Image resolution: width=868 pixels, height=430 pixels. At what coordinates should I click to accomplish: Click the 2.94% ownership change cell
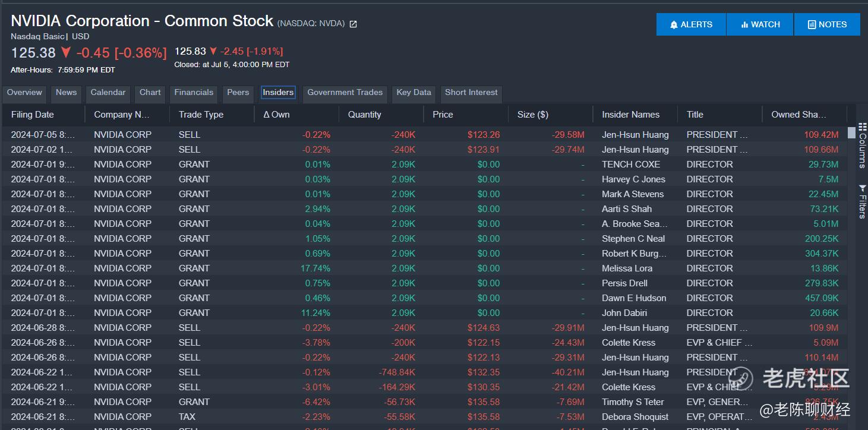tap(318, 209)
